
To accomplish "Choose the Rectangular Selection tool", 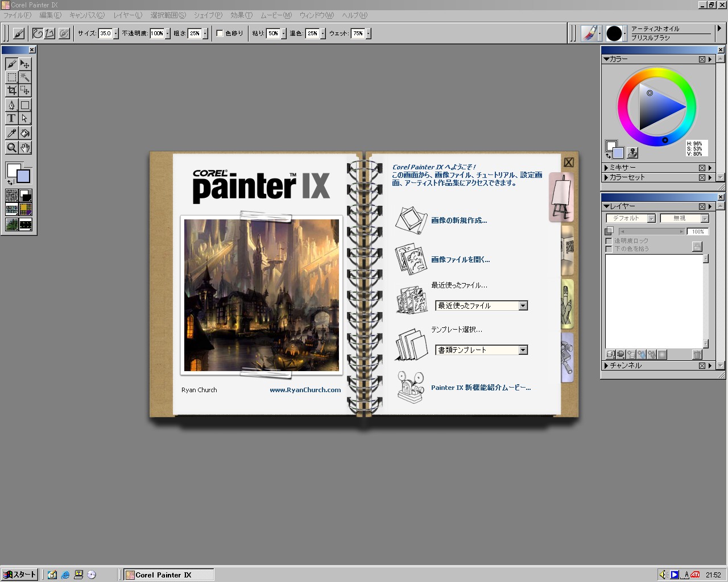I will tap(11, 77).
